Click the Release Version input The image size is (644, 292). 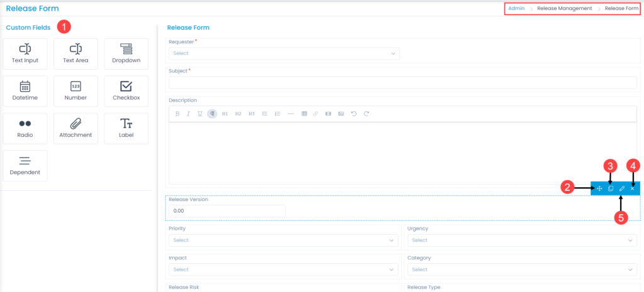coord(227,211)
